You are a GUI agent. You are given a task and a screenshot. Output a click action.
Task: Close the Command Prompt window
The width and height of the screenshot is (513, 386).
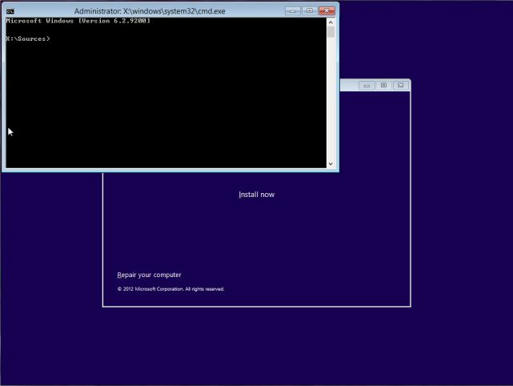(326, 11)
